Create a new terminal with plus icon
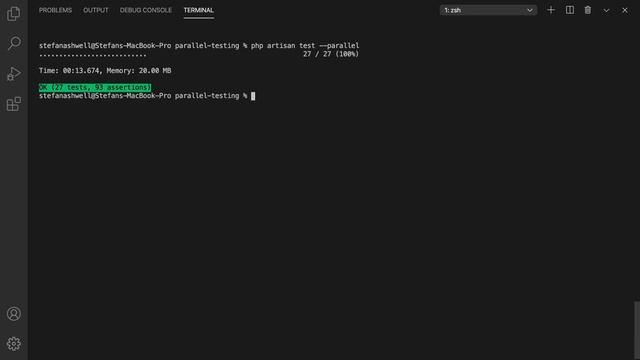Image resolution: width=640 pixels, height=360 pixels. pyautogui.click(x=551, y=10)
